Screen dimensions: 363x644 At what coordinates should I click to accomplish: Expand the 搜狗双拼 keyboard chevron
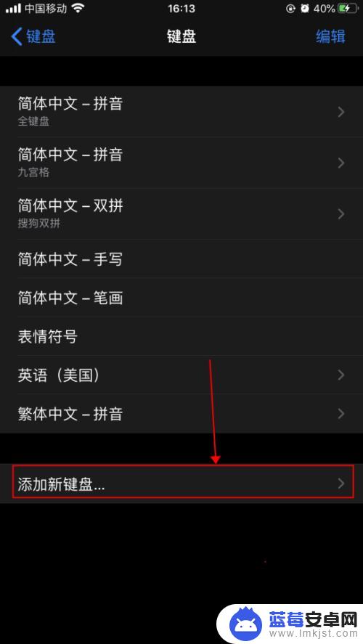pos(340,214)
